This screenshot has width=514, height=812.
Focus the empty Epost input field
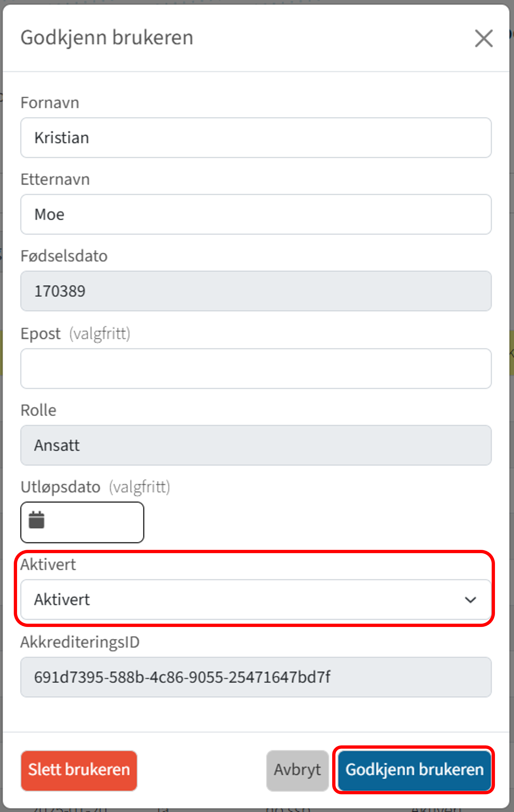[256, 368]
